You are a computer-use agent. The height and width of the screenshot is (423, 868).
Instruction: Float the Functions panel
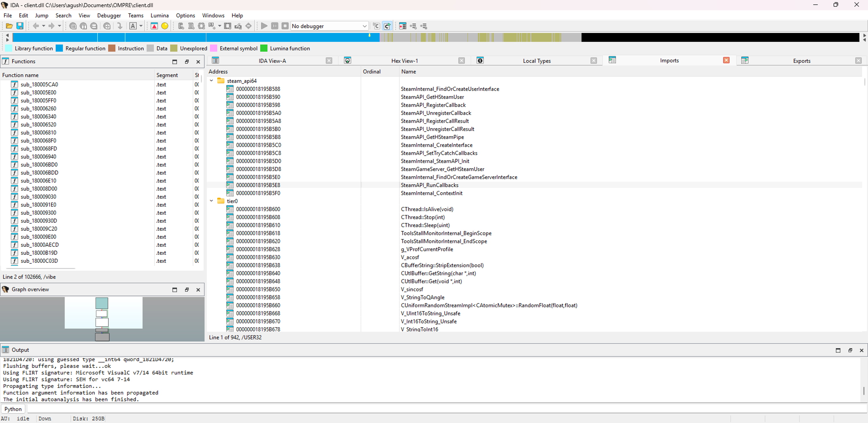click(187, 62)
